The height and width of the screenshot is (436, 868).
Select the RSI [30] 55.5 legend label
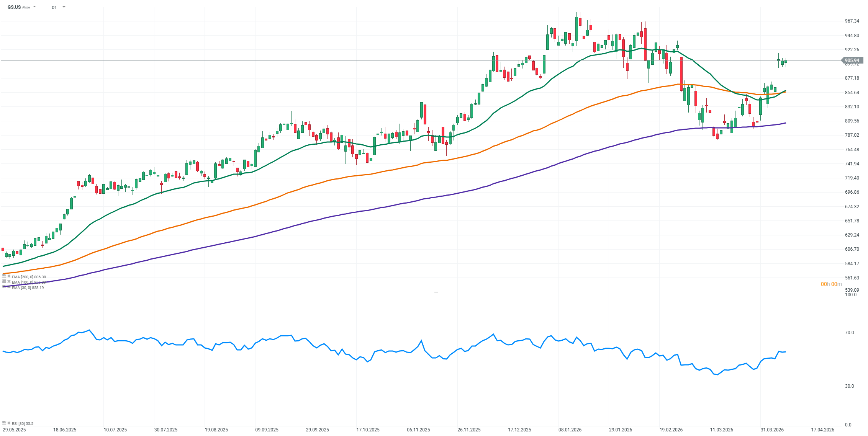23,423
